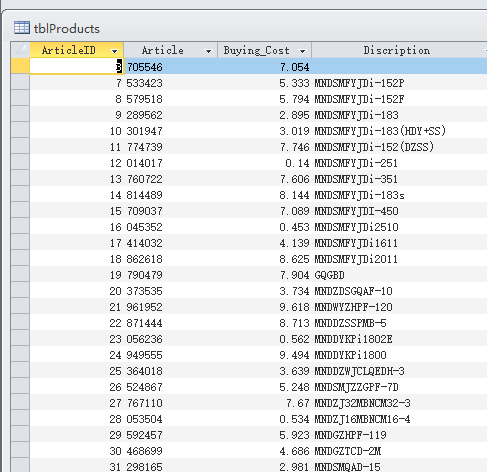Click description MNDDZSSPMB-5
487x472 pixels.
pos(350,323)
